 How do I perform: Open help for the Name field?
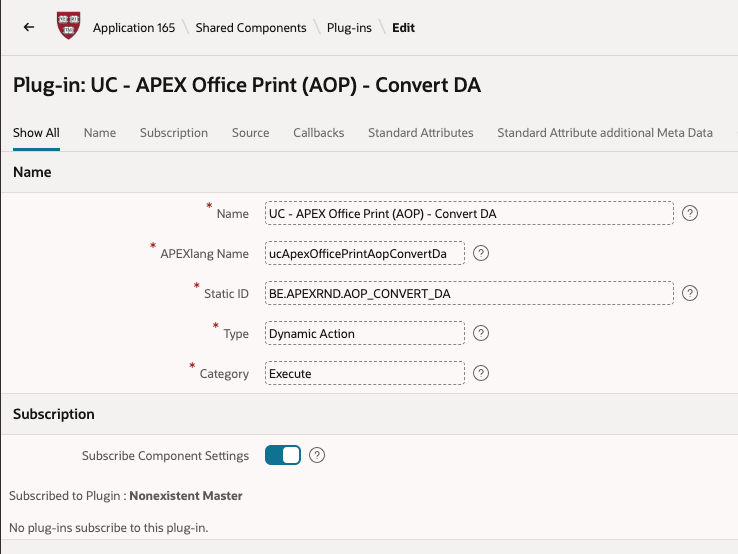point(690,213)
